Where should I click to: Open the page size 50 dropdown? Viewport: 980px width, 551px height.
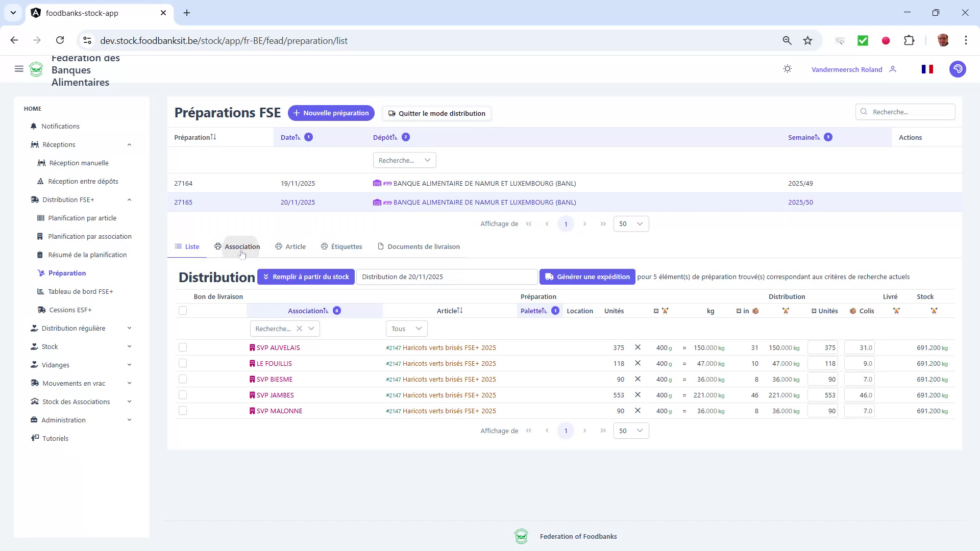pos(631,223)
